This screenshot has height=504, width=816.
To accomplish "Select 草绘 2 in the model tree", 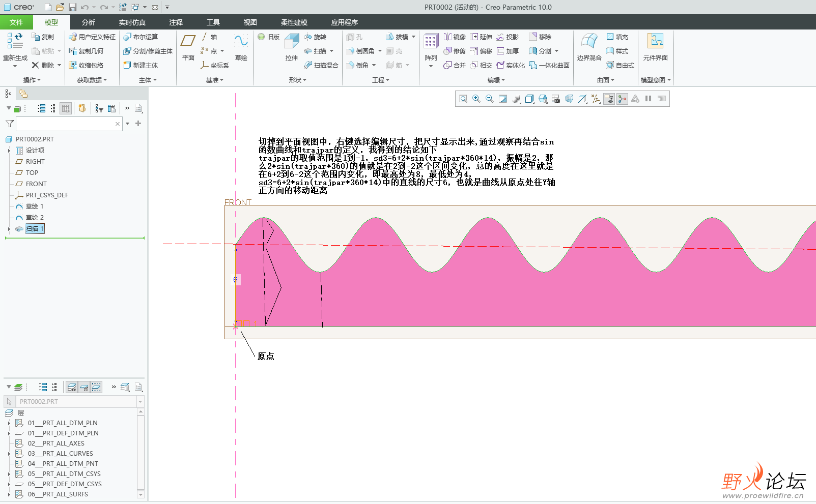I will (35, 218).
